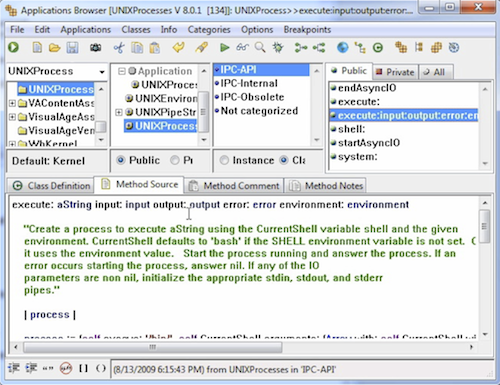Open the Breakpoints menu
Image resolution: width=500 pixels, height=385 pixels.
(x=307, y=30)
